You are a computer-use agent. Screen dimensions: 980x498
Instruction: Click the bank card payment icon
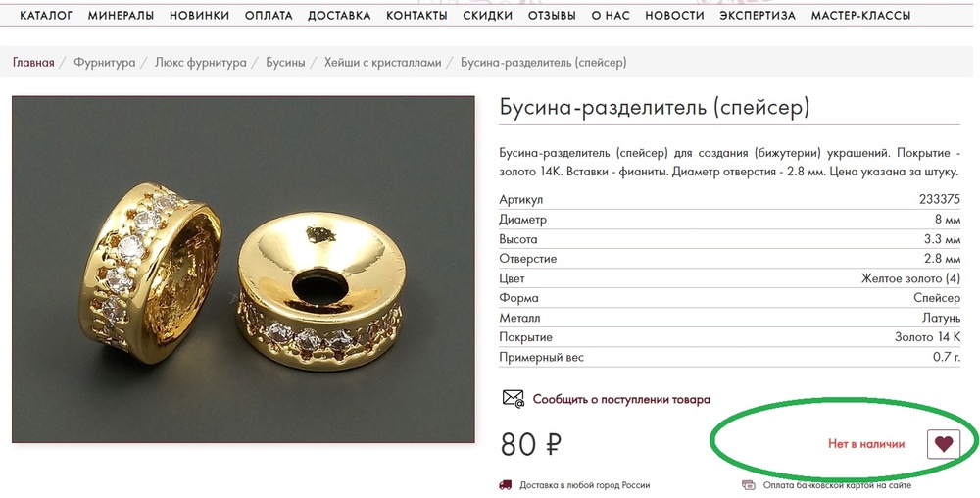748,485
